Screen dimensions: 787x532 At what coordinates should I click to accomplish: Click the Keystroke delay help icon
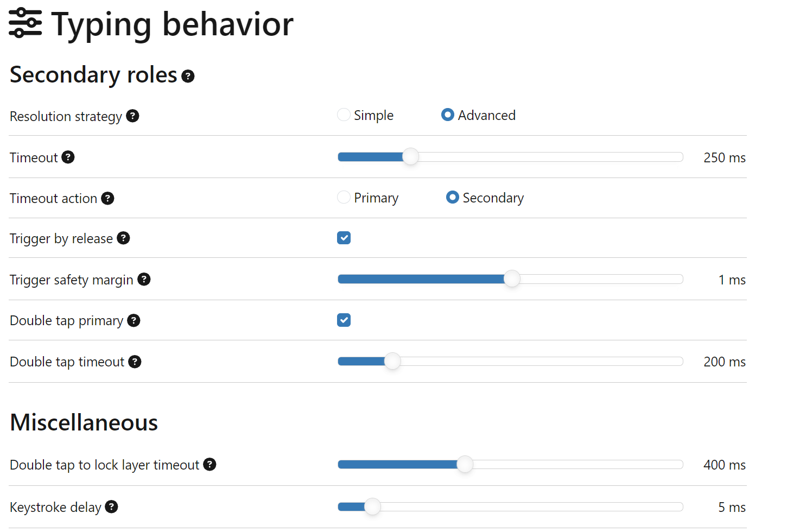pos(111,506)
